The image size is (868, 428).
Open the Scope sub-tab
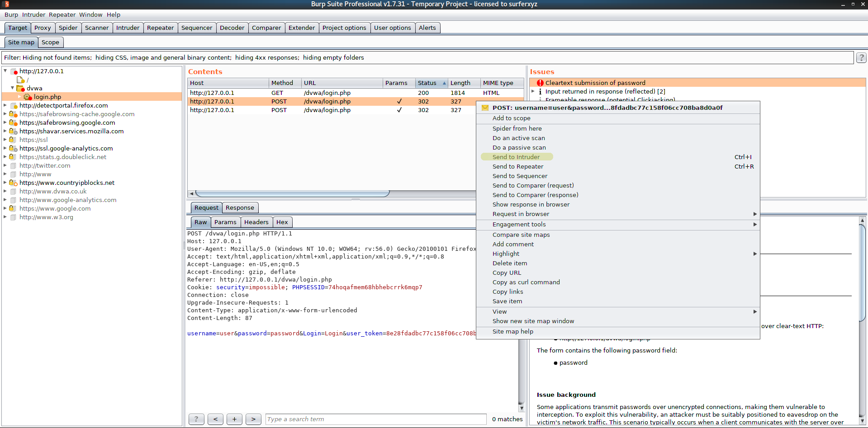pos(50,42)
